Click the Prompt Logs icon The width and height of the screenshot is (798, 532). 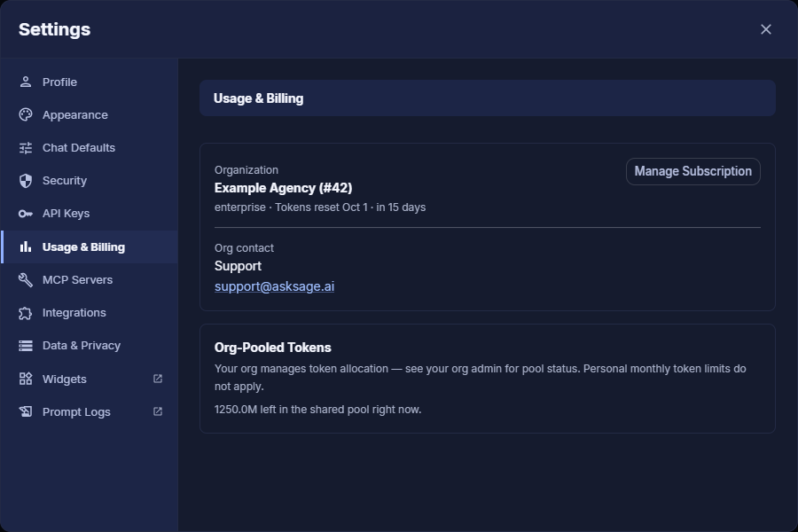[26, 411]
